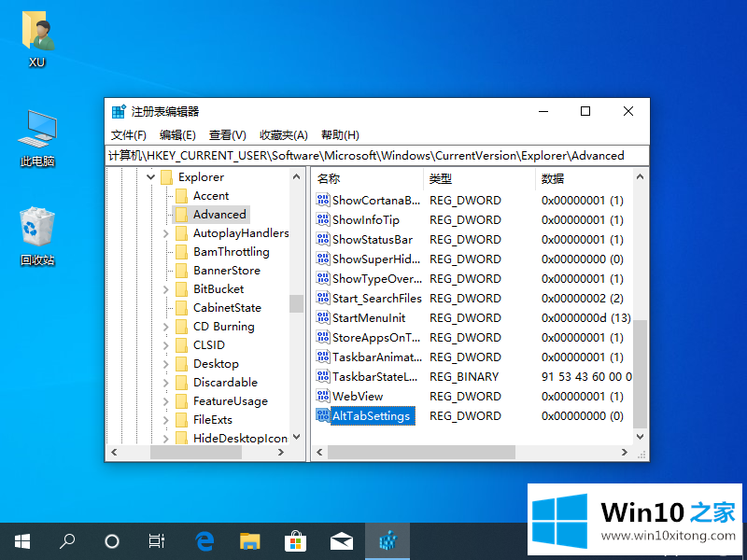
Task: Open Cortana circle on taskbar
Action: pos(111,541)
